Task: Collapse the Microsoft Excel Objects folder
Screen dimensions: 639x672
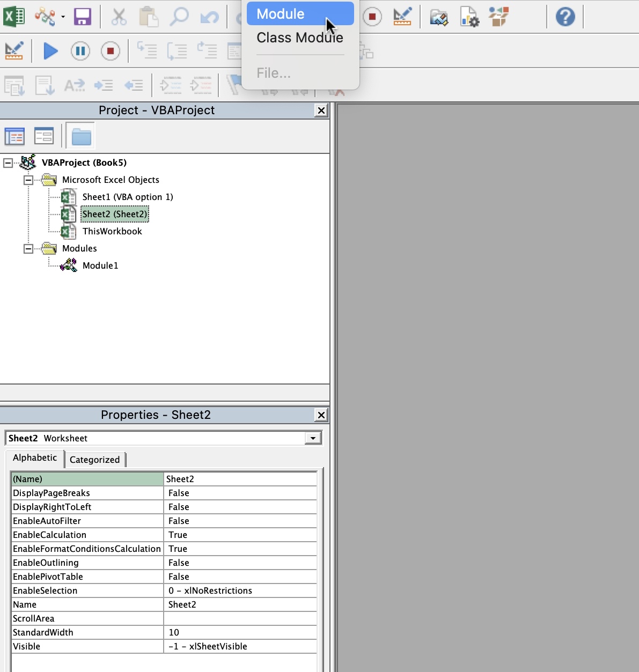Action: [x=28, y=180]
